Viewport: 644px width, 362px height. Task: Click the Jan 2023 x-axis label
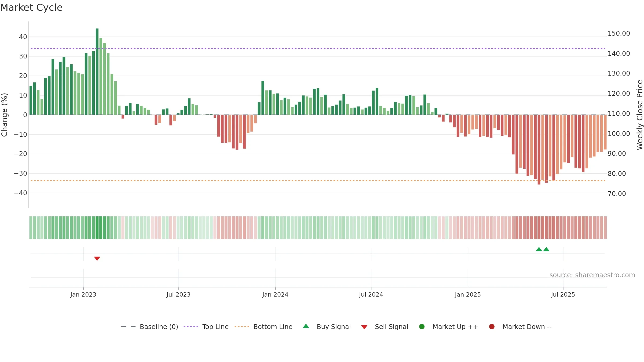click(83, 294)
